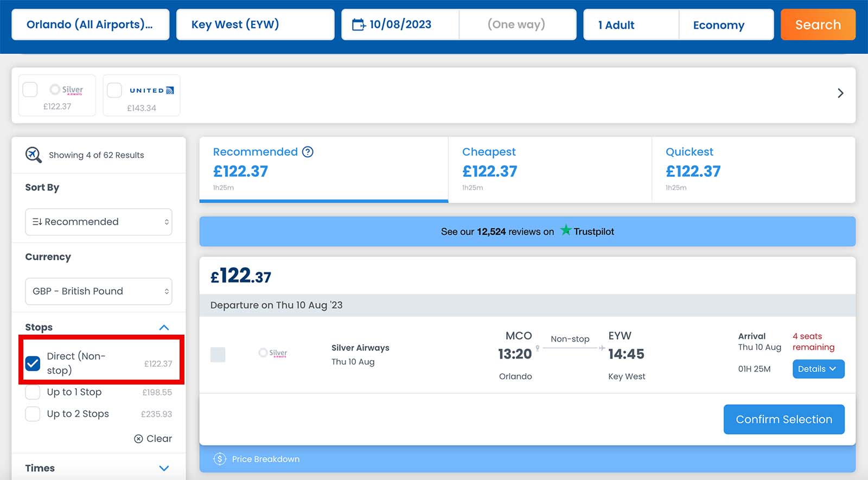Image resolution: width=868 pixels, height=480 pixels.
Task: Click the United airline logo filter
Action: point(151,91)
